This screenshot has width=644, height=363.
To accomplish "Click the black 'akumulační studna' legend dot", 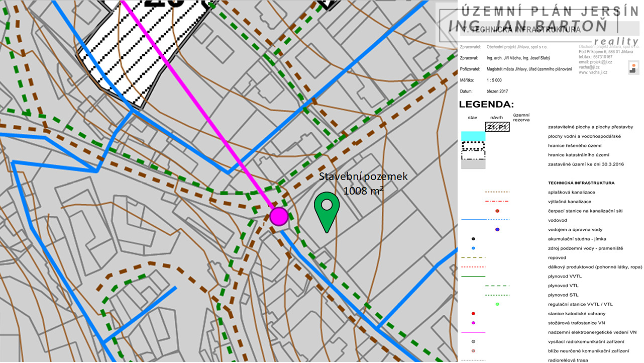I will point(473,239).
